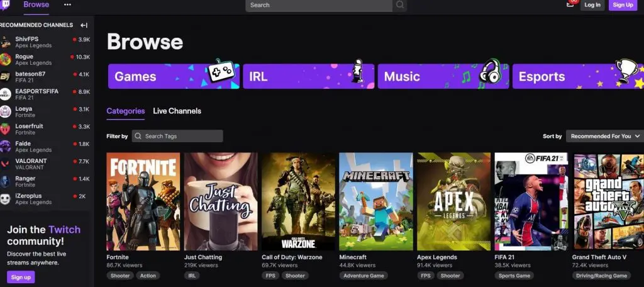Open the Grand Theft Auto V cover

(x=608, y=201)
